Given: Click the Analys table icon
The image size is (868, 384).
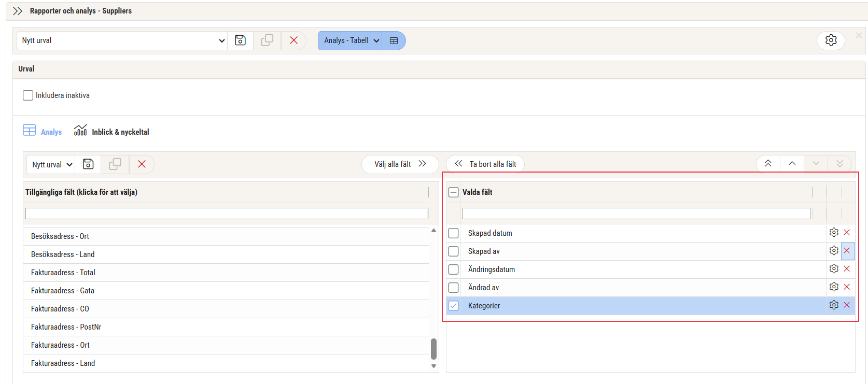Looking at the screenshot, I should (x=29, y=130).
